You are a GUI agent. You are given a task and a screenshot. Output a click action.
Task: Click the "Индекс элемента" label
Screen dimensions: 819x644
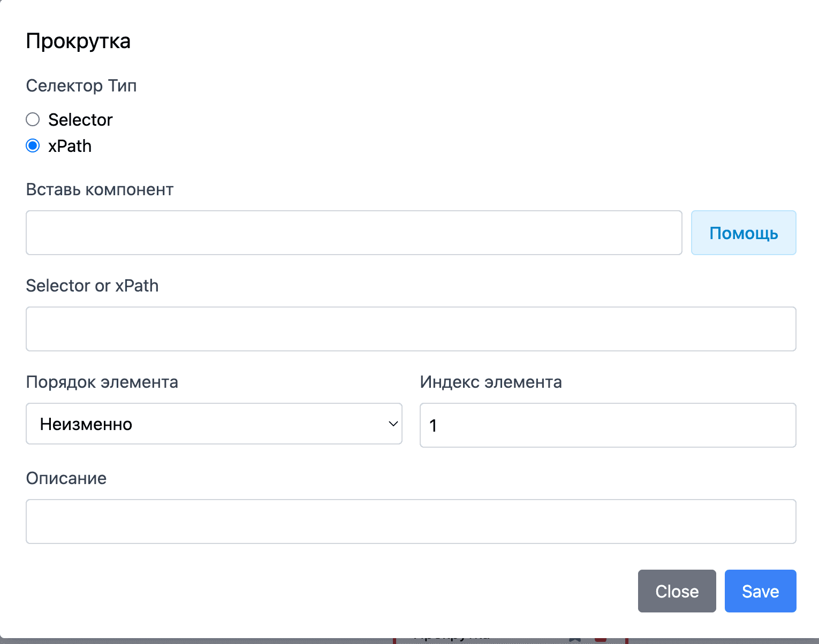click(x=490, y=382)
